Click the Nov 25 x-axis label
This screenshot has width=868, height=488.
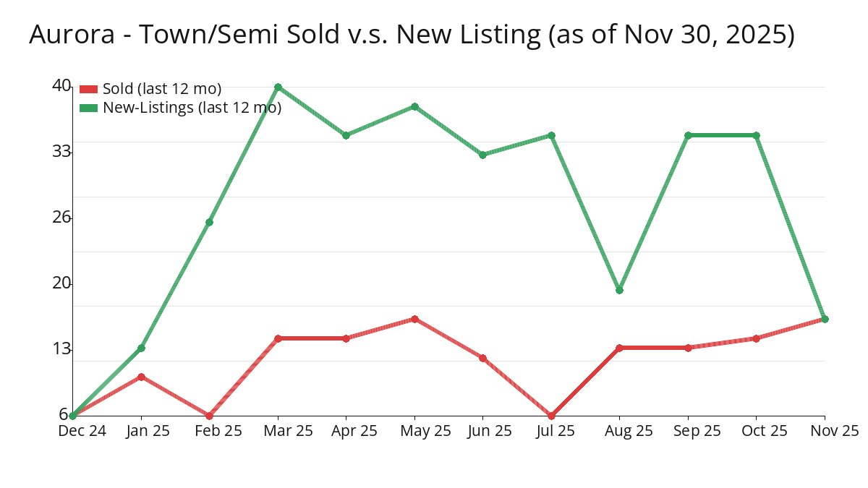click(834, 431)
